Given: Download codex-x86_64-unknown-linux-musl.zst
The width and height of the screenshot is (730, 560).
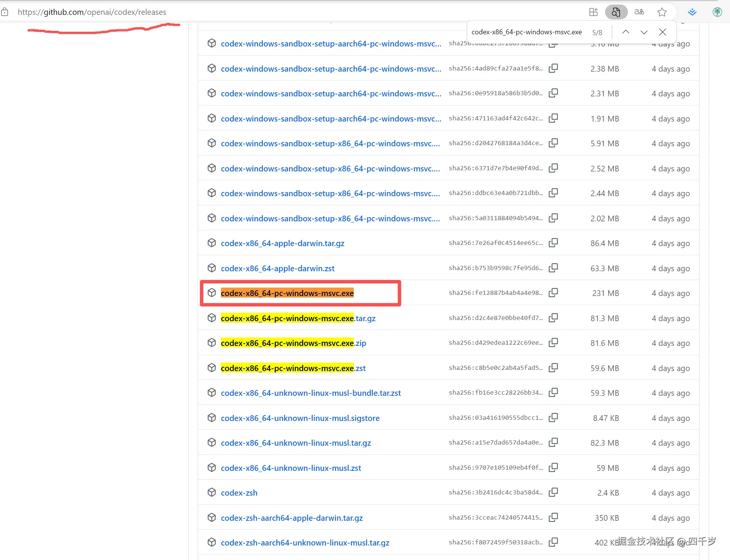Looking at the screenshot, I should 291,468.
